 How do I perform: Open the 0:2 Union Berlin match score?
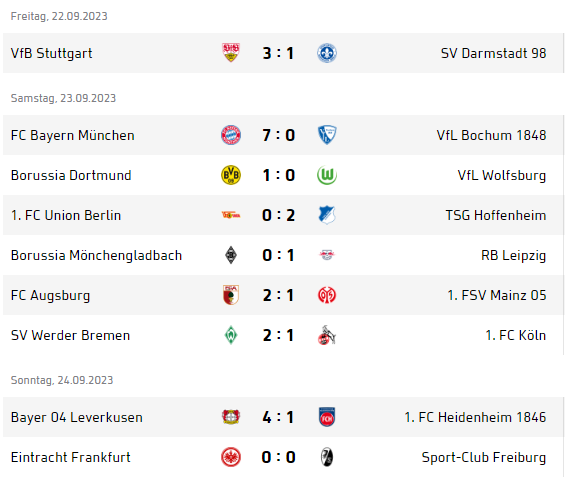(279, 215)
